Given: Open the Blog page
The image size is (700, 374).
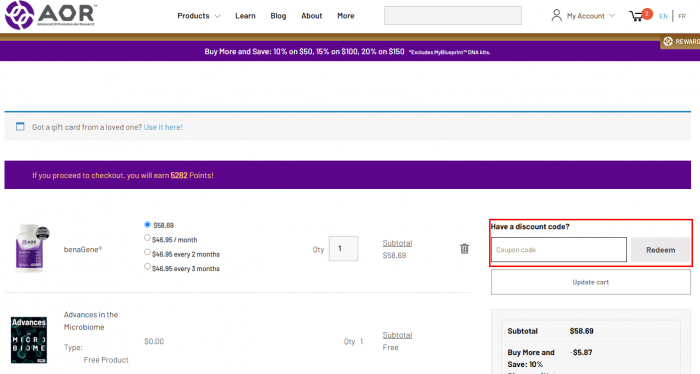Looking at the screenshot, I should coord(278,16).
